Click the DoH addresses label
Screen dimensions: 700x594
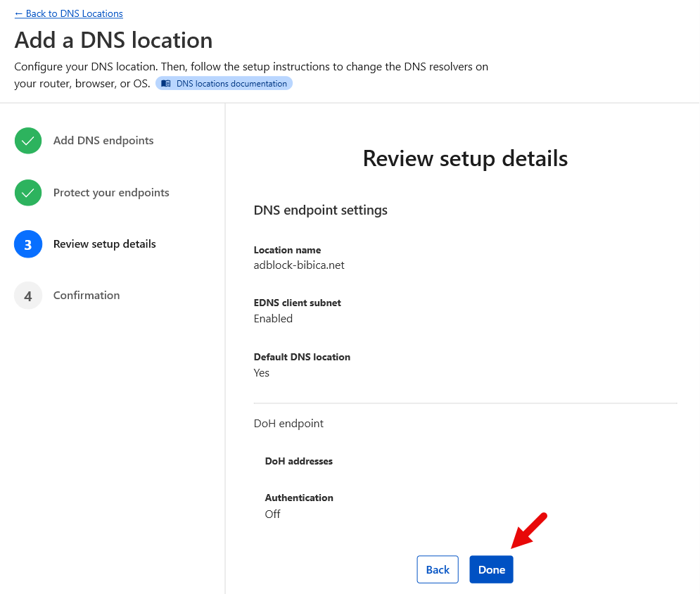(299, 462)
